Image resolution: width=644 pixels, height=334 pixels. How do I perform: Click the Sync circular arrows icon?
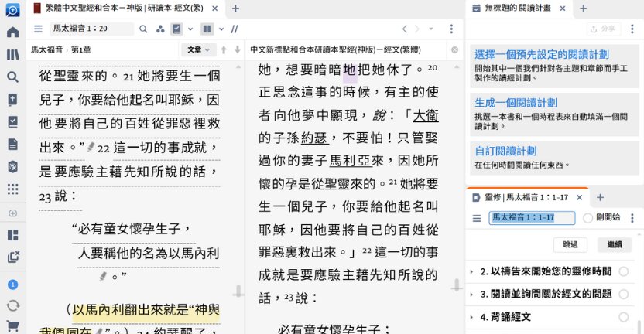[x=12, y=305]
